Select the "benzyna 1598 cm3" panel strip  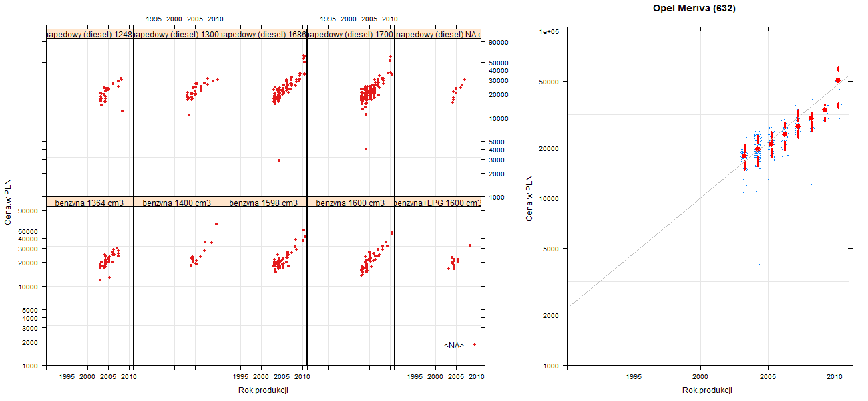(x=263, y=202)
